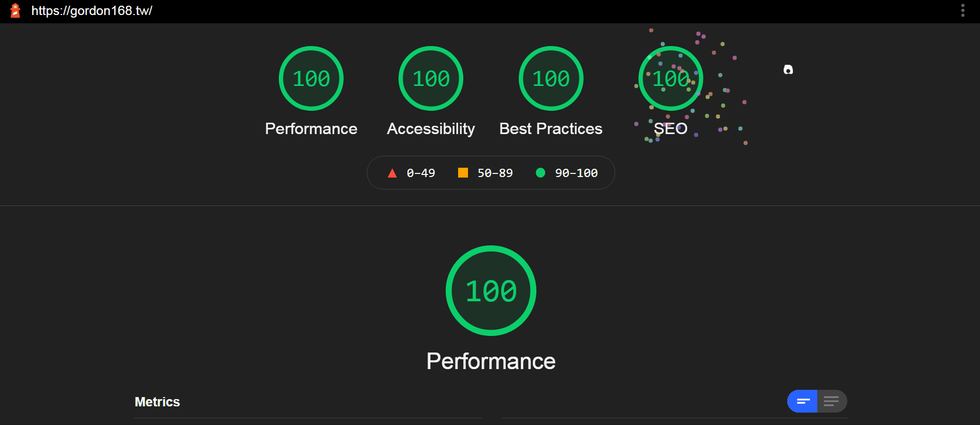Click the red triangle 0–49 legend icon
This screenshot has width=980, height=425.
click(x=392, y=173)
